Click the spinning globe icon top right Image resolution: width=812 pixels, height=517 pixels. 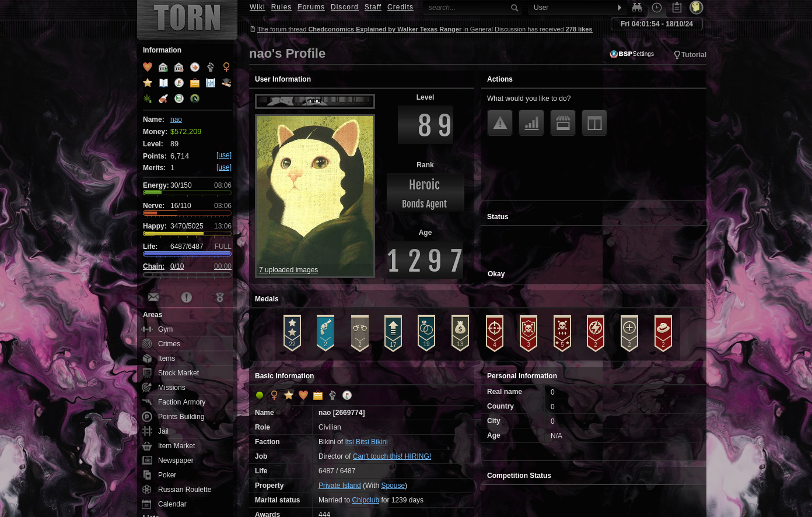pyautogui.click(x=696, y=8)
